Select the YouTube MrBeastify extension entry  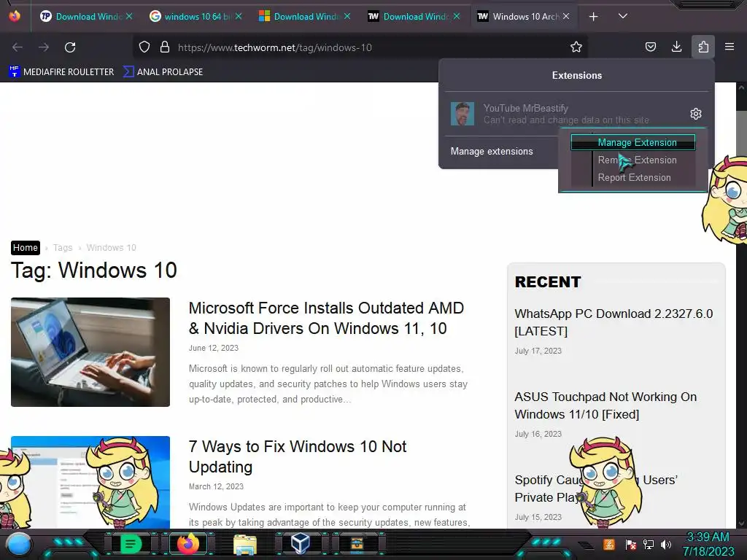pyautogui.click(x=565, y=114)
